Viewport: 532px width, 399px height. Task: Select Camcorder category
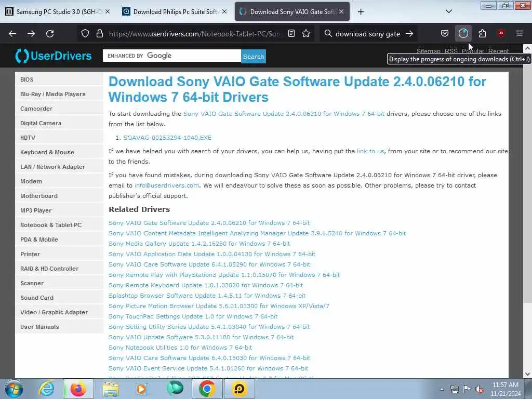[x=59, y=109]
